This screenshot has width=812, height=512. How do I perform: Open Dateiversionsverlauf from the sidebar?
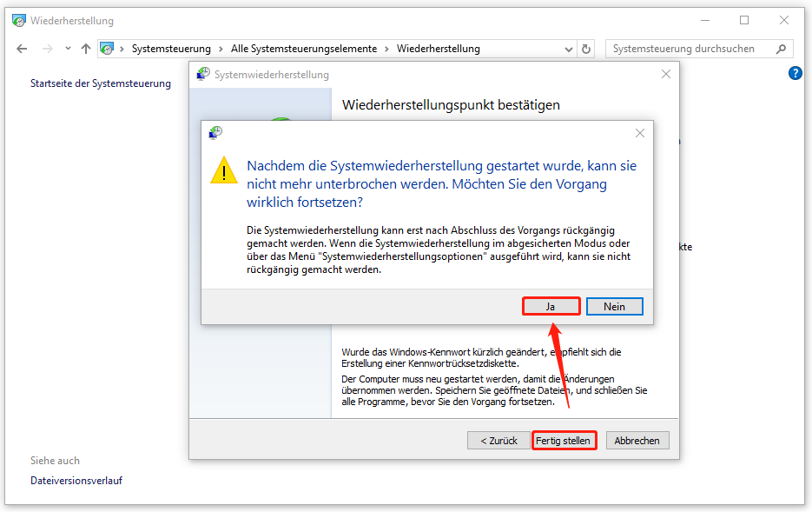point(76,480)
